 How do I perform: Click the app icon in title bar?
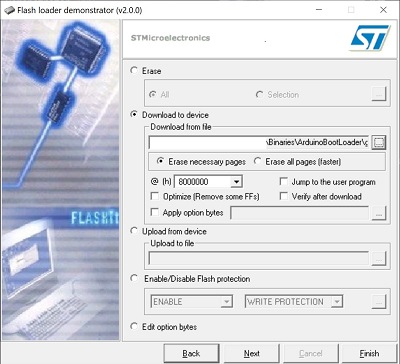[8, 10]
